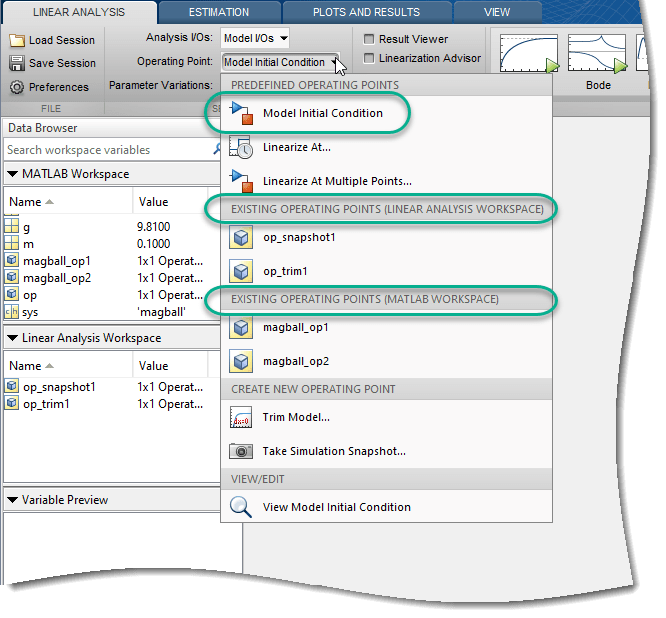Image resolution: width=666 pixels, height=618 pixels.
Task: Click the op_snapshot1 cube icon in dropdown
Action: coord(241,237)
